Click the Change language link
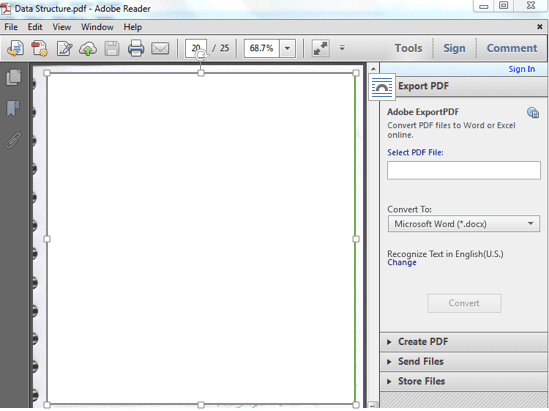The width and height of the screenshot is (549, 411). click(402, 263)
